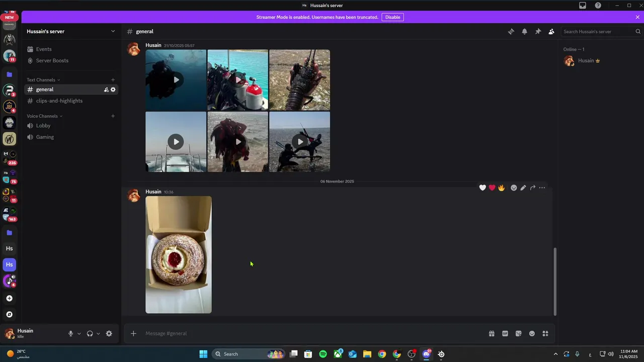Play the video of man holding catch
This screenshot has width=644, height=362.
(x=237, y=142)
